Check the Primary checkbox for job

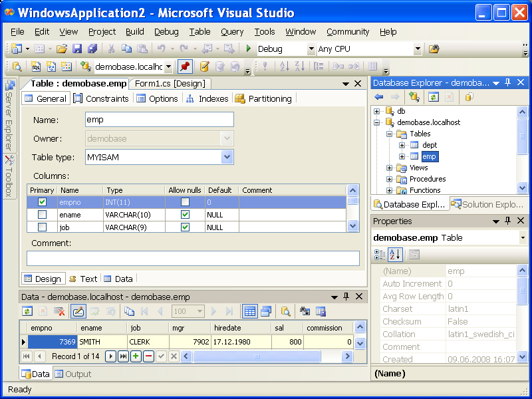click(x=42, y=227)
